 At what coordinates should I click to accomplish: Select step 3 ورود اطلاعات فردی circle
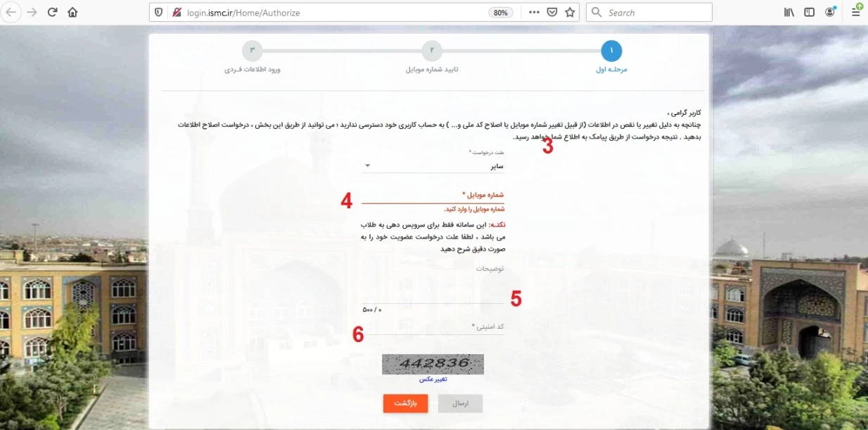click(252, 51)
